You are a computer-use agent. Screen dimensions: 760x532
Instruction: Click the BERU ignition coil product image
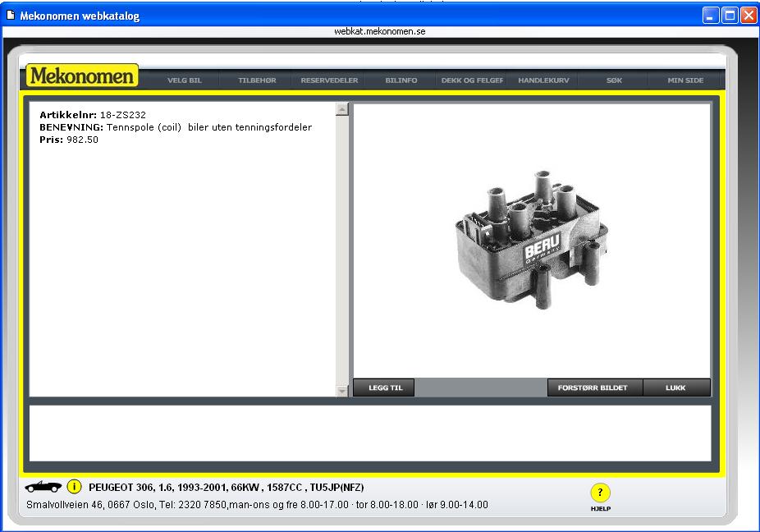pyautogui.click(x=532, y=239)
